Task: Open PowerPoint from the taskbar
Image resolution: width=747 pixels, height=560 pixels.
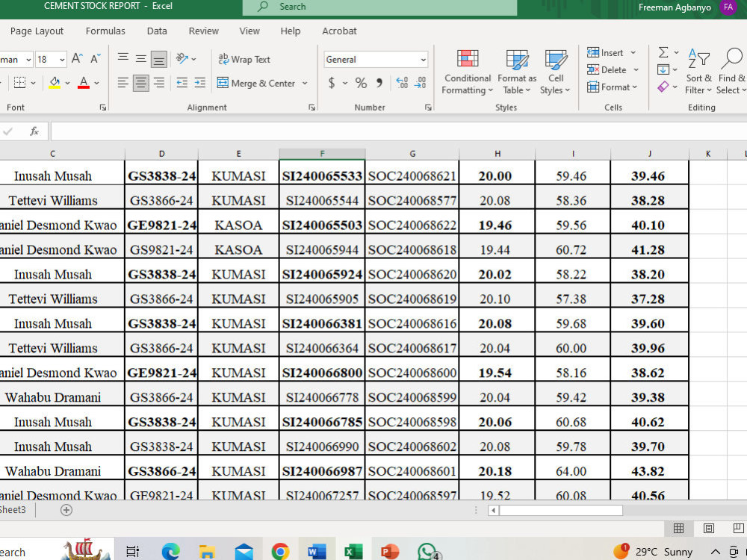Action: (390, 551)
